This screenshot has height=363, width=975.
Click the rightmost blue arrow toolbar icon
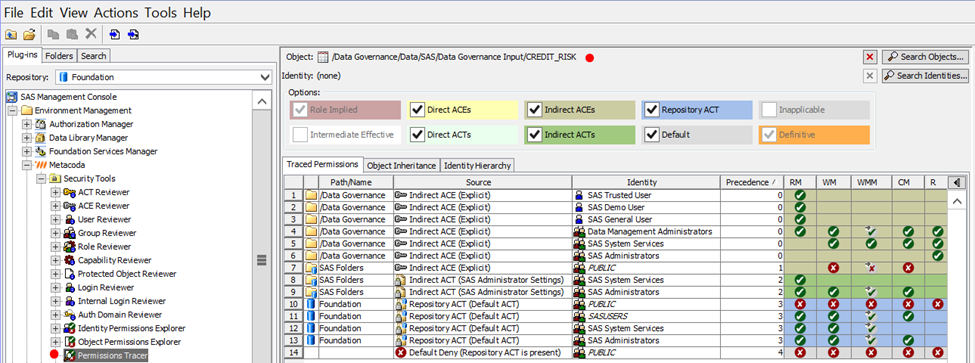pos(134,34)
